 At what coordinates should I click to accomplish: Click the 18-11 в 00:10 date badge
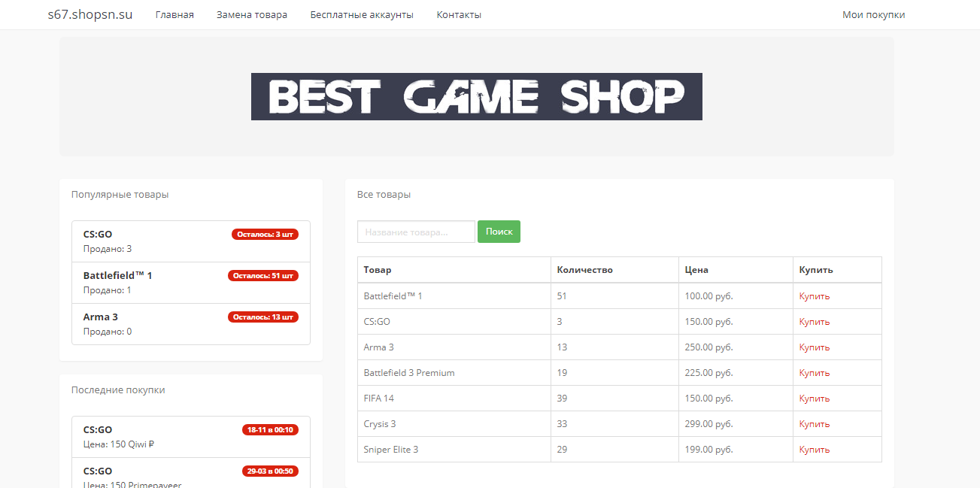point(270,430)
